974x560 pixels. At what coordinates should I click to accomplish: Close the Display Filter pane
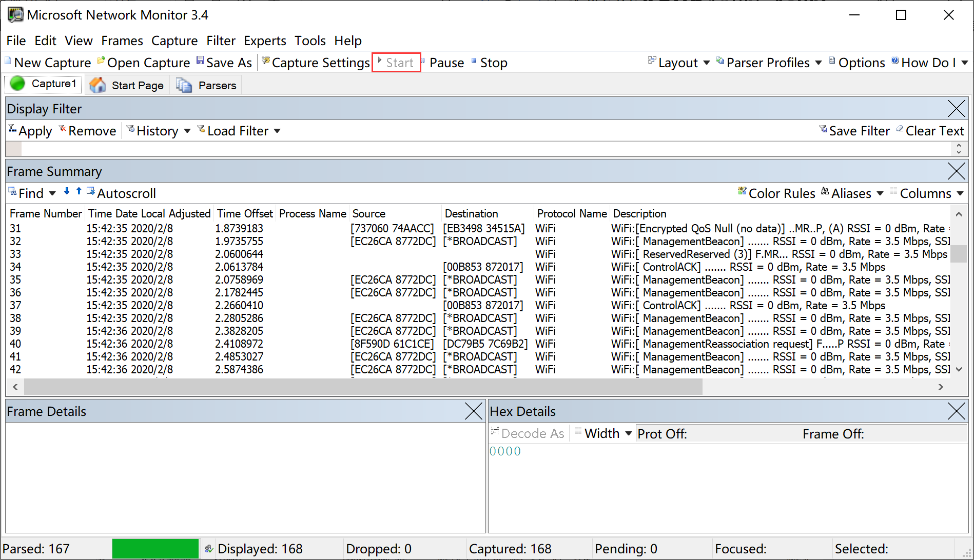(x=957, y=109)
